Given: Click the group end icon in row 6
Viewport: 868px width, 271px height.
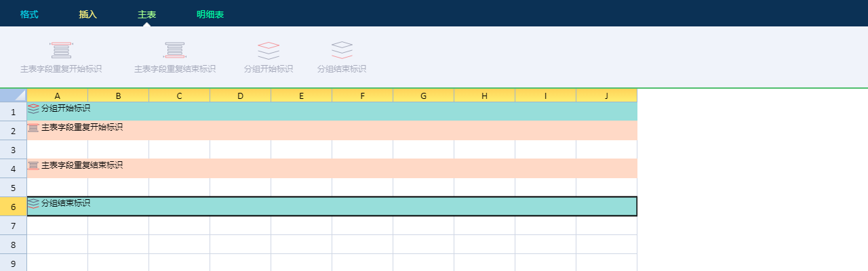Looking at the screenshot, I should (33, 203).
